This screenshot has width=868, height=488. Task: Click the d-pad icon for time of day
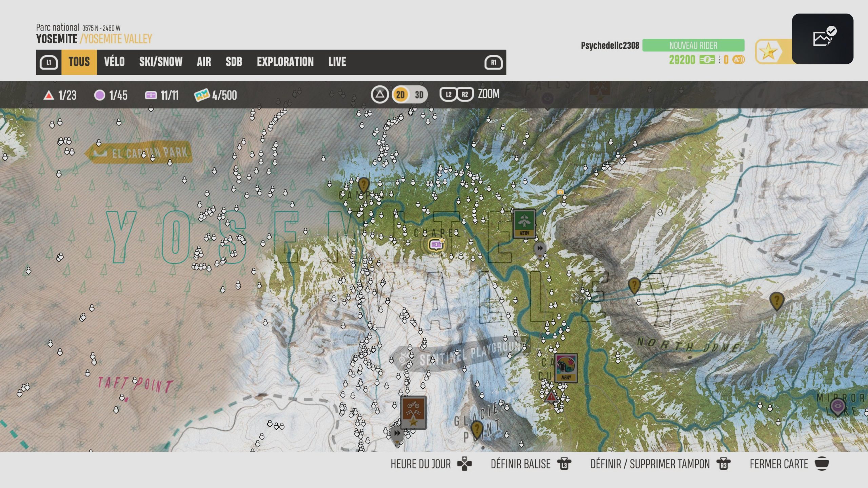[x=464, y=464]
